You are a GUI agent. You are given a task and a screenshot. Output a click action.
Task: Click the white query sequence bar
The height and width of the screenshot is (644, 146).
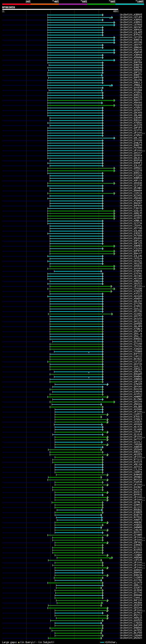pos(60,10)
